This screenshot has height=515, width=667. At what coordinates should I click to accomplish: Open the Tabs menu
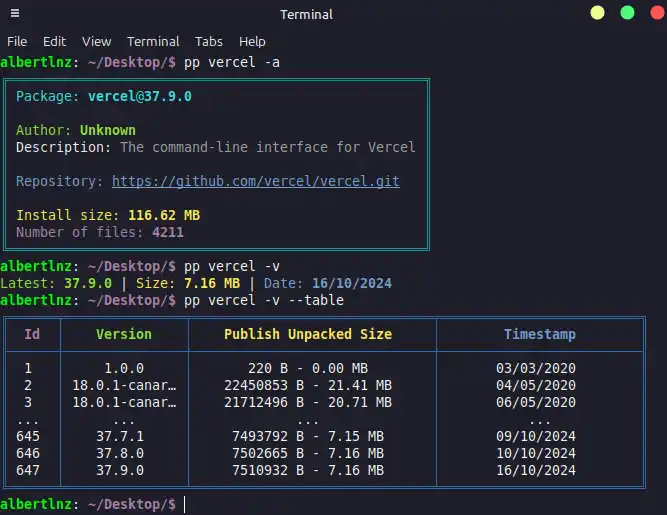coord(209,42)
